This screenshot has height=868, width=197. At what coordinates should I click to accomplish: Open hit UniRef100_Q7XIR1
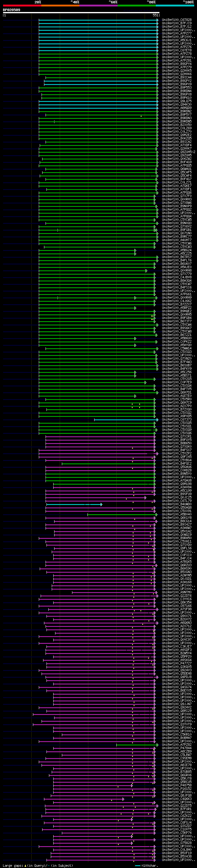(177, 436)
